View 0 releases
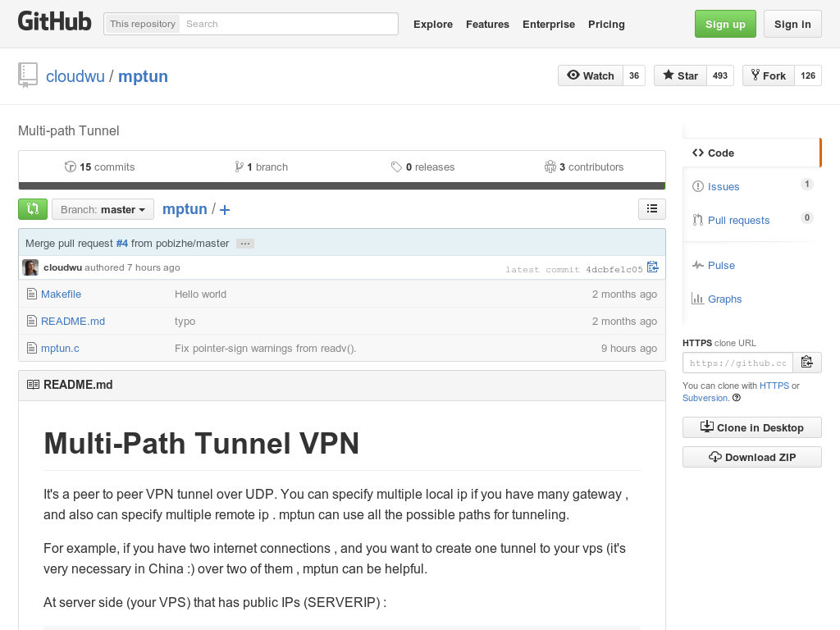This screenshot has height=630, width=840. click(422, 167)
